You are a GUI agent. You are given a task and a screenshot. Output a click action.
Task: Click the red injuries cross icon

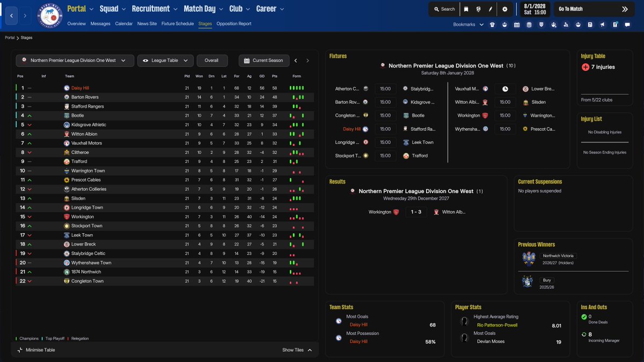click(x=585, y=67)
